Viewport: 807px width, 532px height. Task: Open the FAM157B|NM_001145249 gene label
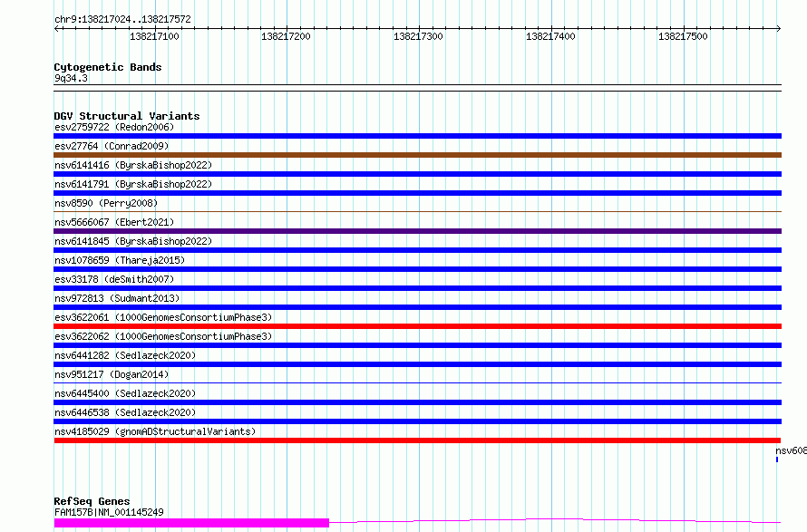tap(109, 512)
